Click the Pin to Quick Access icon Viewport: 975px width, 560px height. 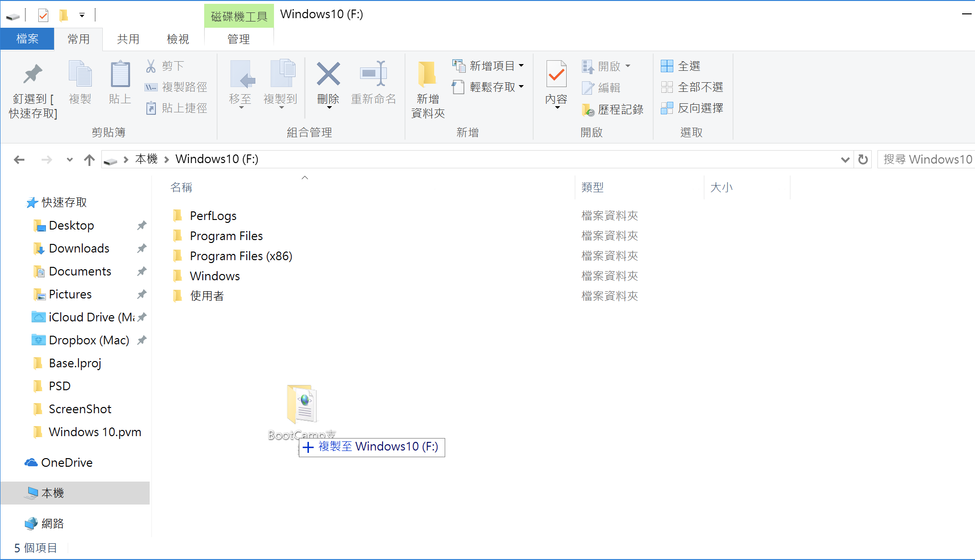point(33,74)
